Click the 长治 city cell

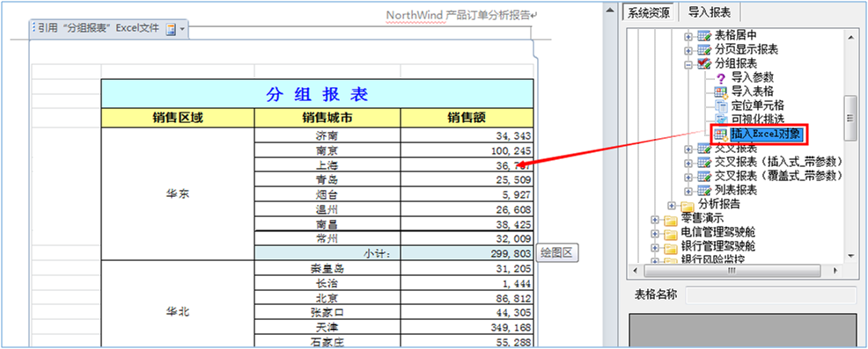327,283
